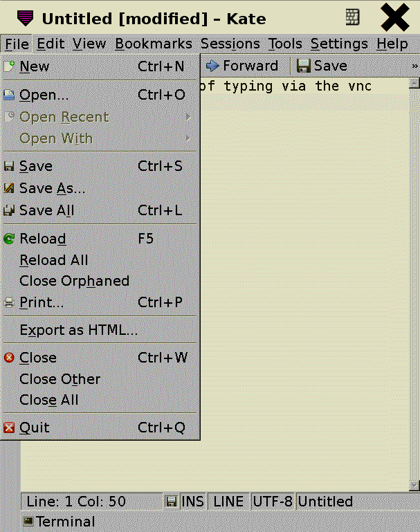
Task: Click the modified-state floppy icon in status bar
Action: coord(171,502)
